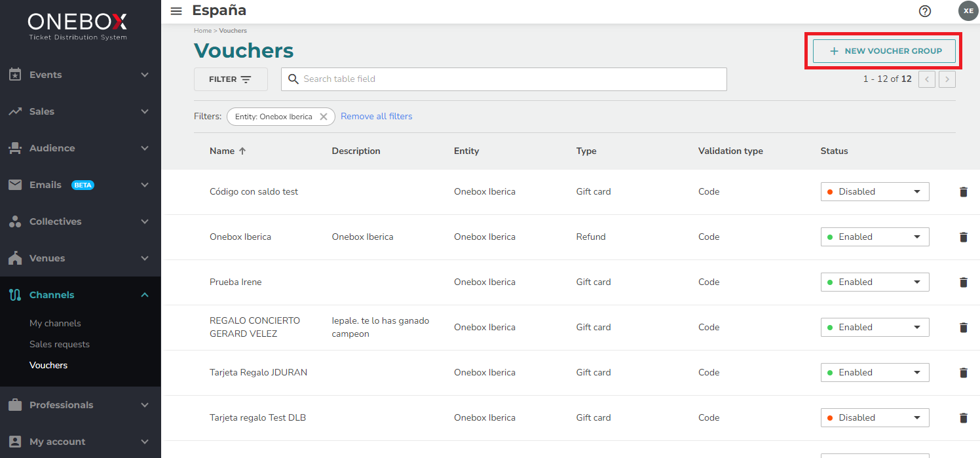Click the Status column header

(834, 151)
